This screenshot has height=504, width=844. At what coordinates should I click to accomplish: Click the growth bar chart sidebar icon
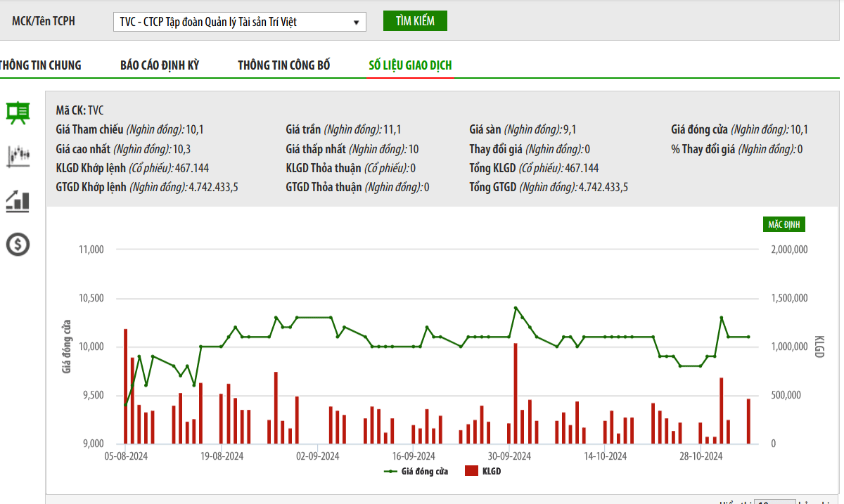click(18, 201)
